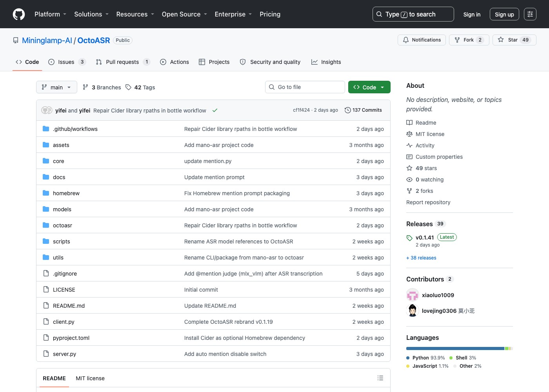
Task: Click the tag icon beside v0.1.41 release
Action: pos(409,238)
